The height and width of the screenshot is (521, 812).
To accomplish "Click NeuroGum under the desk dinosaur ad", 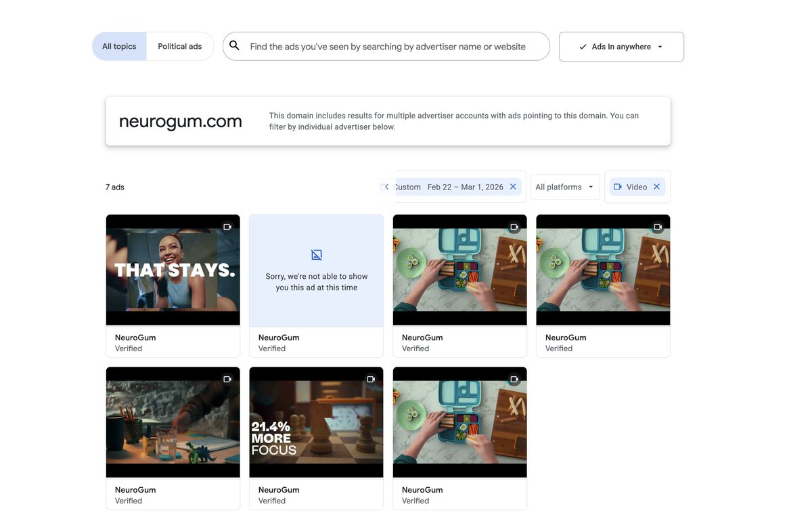I will 135,490.
